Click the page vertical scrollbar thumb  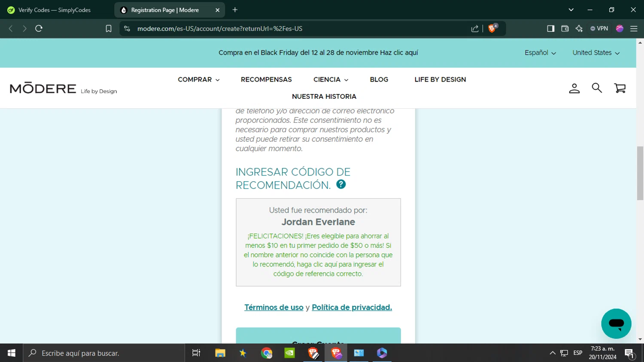640,173
